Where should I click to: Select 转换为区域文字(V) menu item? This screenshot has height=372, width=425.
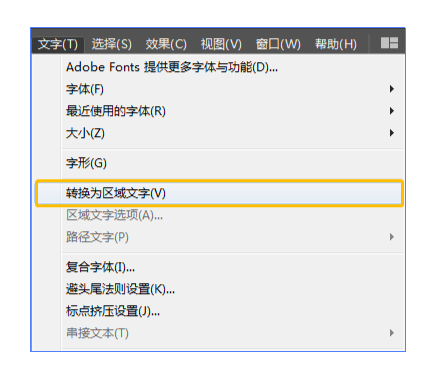pyautogui.click(x=219, y=193)
